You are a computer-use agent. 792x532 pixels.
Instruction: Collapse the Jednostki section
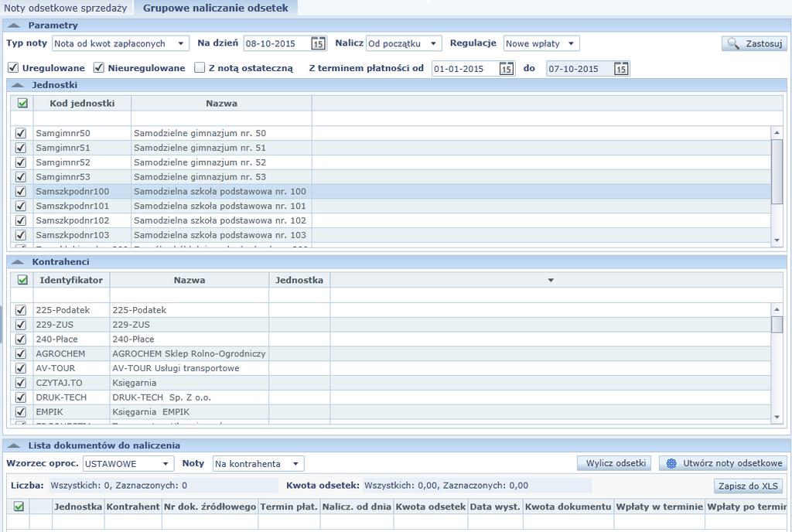[x=18, y=85]
